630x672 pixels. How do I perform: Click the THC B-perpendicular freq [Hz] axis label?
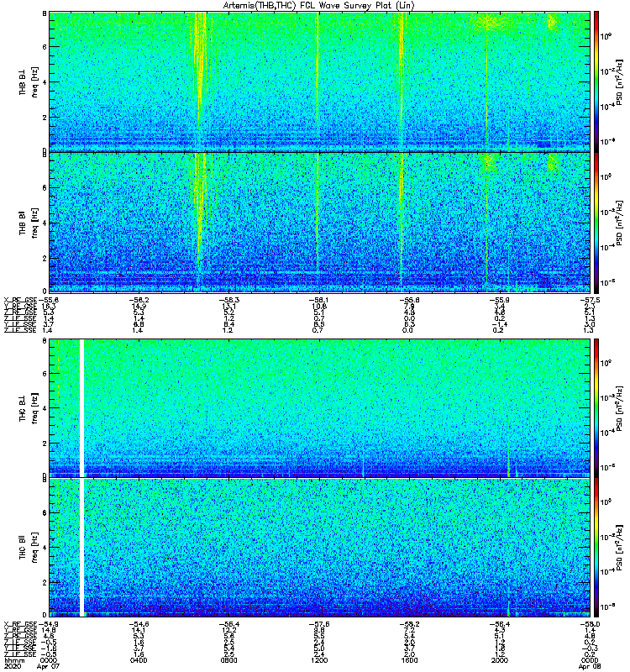click(34, 408)
